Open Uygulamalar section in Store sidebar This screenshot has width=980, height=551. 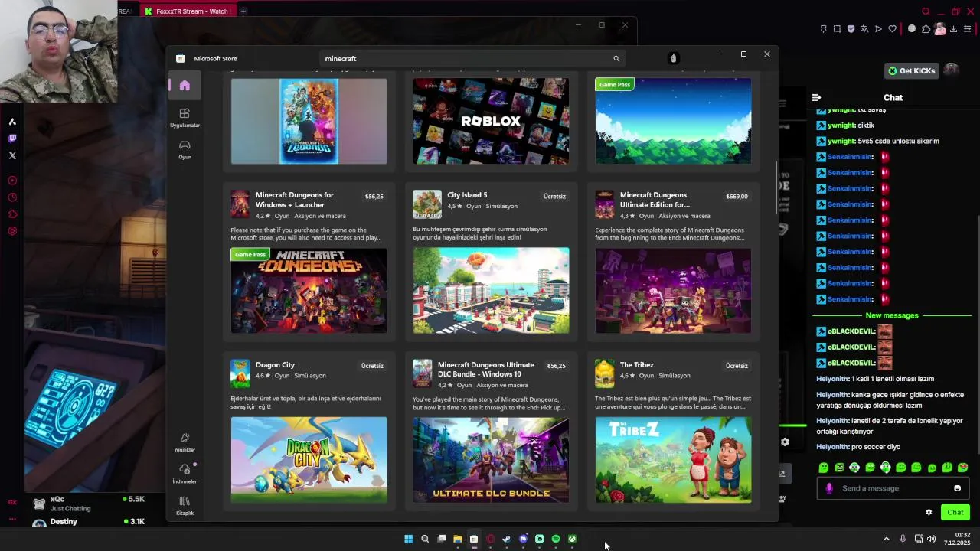185,118
